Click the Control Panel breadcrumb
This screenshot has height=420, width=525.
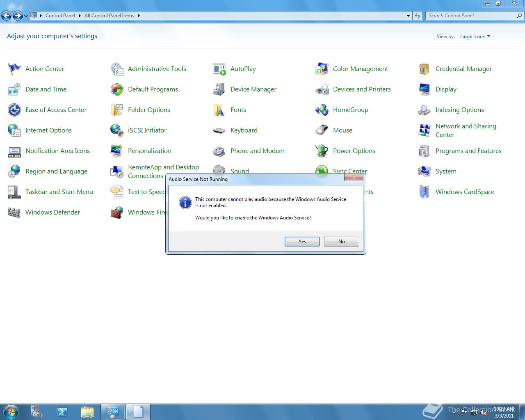60,16
